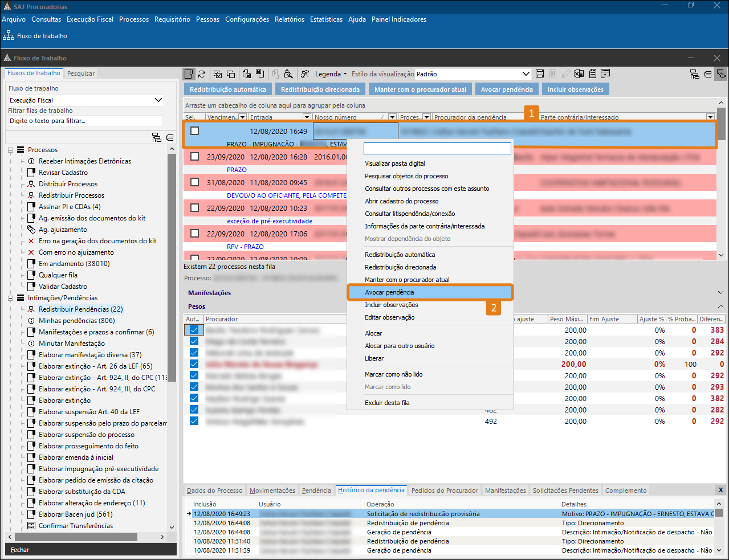
Task: Expand all tree nodes icon in left panel
Action: click(157, 137)
